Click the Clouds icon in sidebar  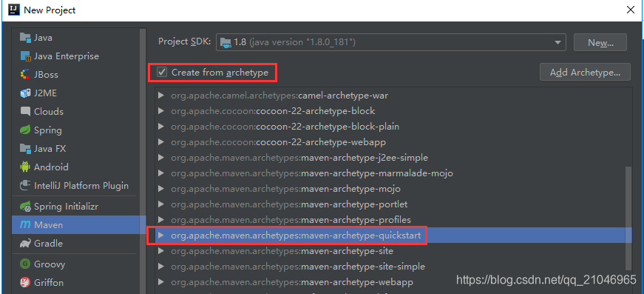[25, 111]
